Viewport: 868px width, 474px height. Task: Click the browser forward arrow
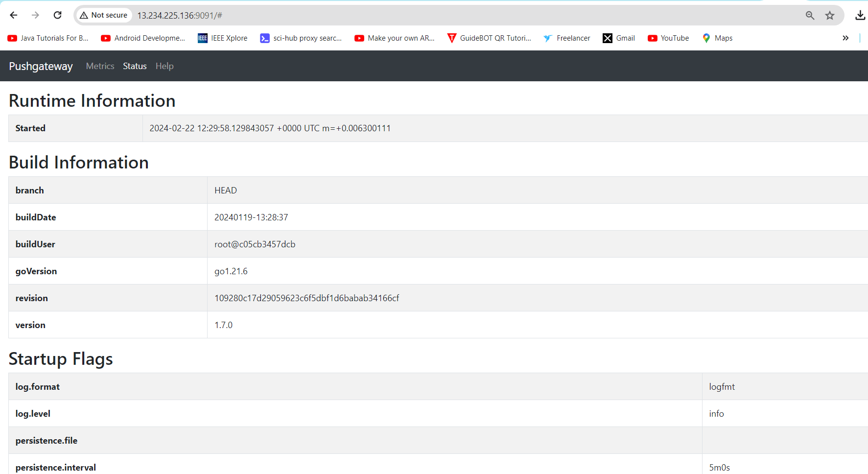click(x=35, y=15)
